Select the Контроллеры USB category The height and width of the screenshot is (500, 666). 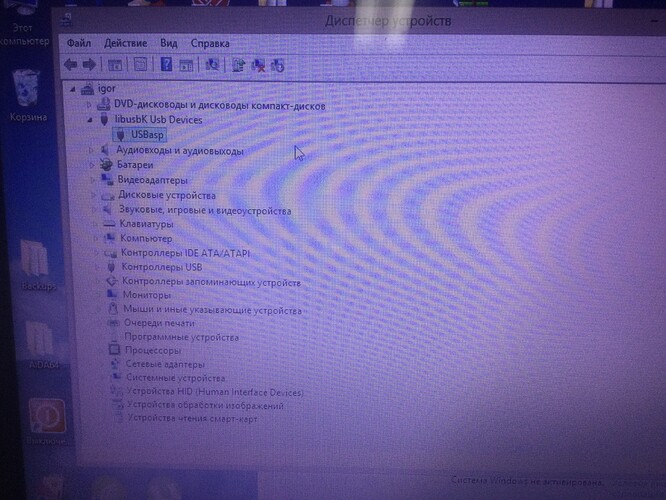(x=162, y=267)
